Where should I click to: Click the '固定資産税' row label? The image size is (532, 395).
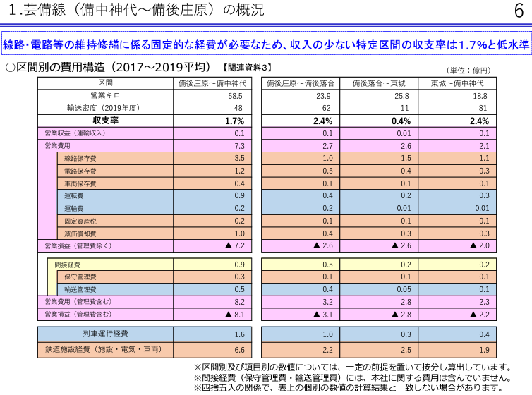80,221
